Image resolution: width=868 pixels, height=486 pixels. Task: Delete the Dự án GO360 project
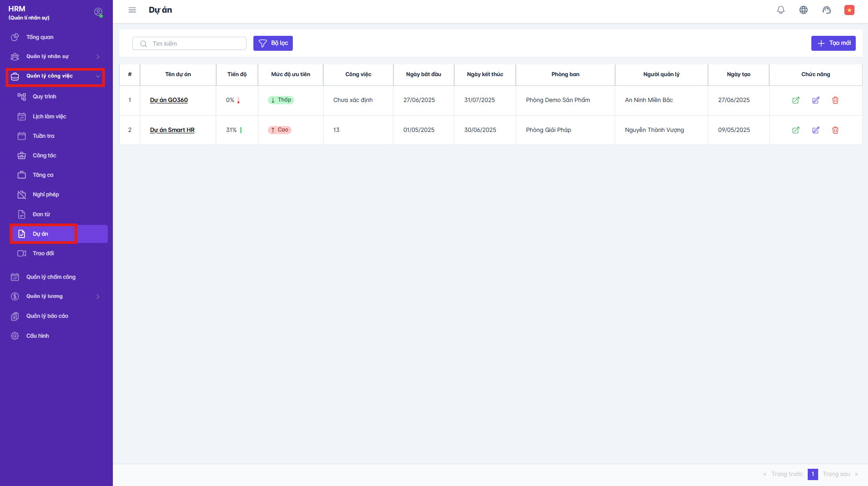coord(835,100)
